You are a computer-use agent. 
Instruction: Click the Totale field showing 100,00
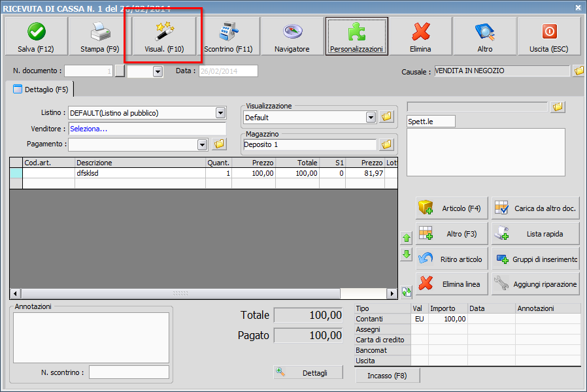point(309,316)
